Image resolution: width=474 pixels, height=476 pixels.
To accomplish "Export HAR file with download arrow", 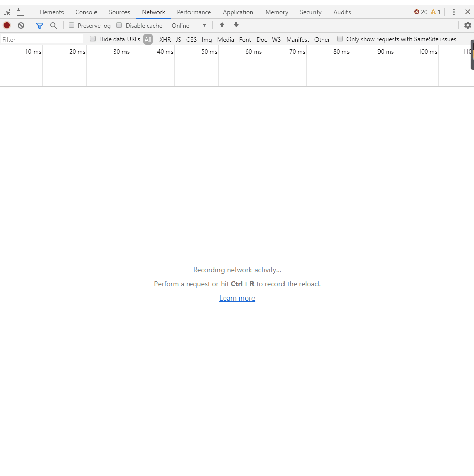I will (x=236, y=26).
